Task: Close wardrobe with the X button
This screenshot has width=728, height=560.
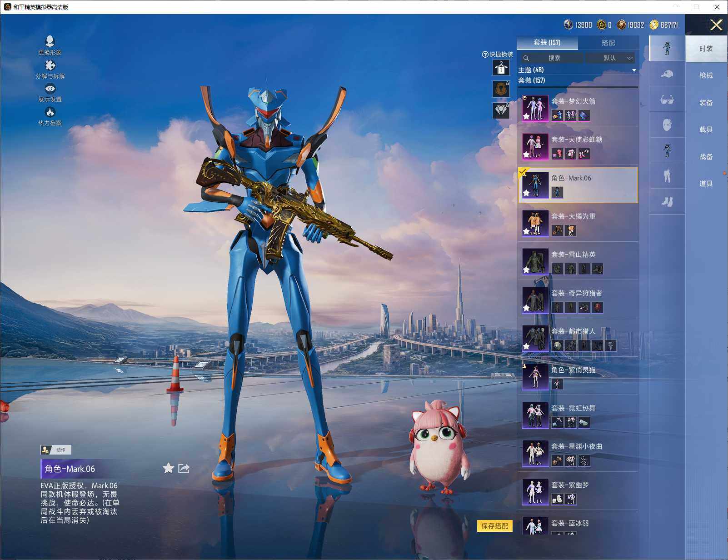Action: pyautogui.click(x=716, y=25)
